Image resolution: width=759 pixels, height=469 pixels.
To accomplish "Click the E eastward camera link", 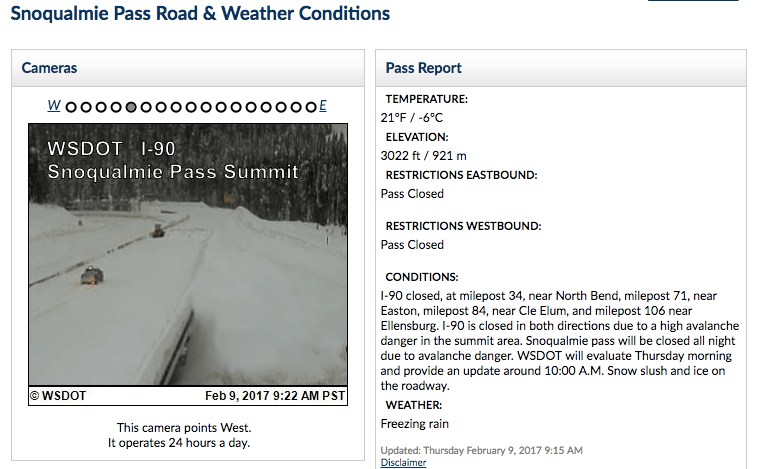I will (323, 106).
